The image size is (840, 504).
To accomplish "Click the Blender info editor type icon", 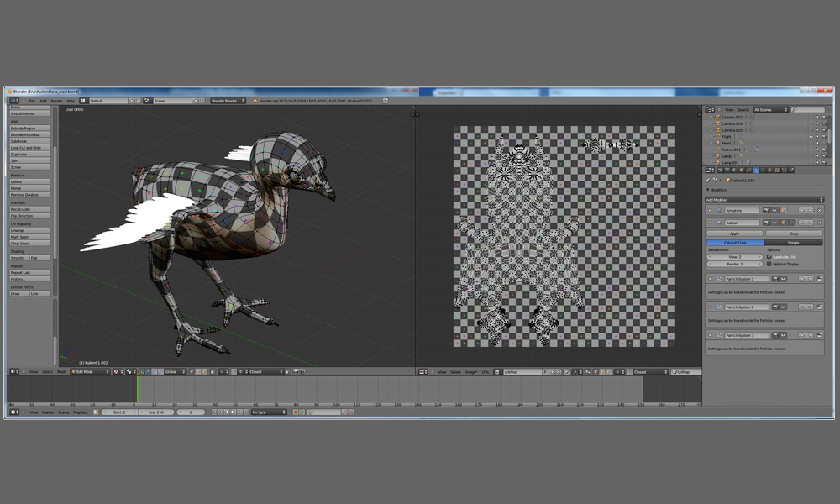I will pyautogui.click(x=14, y=101).
